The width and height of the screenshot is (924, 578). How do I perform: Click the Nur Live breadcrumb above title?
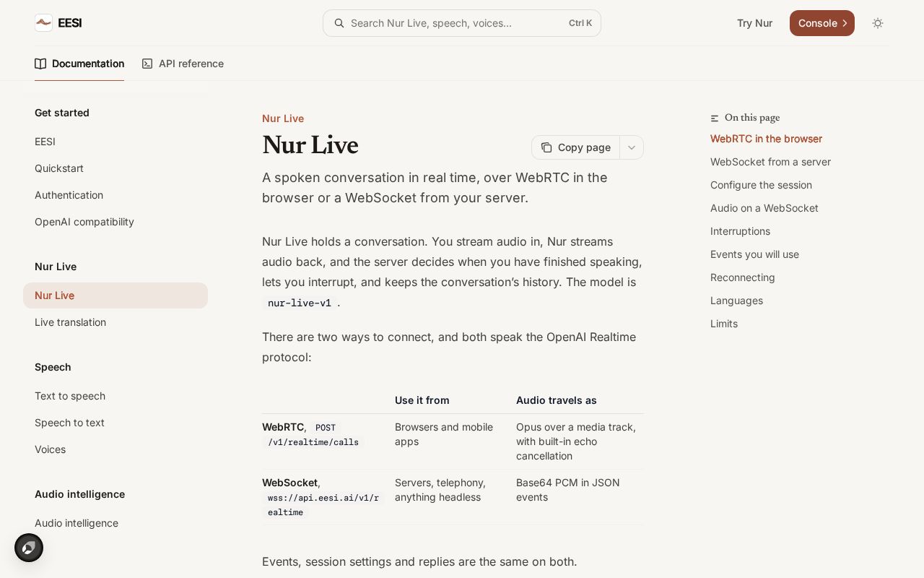[283, 118]
